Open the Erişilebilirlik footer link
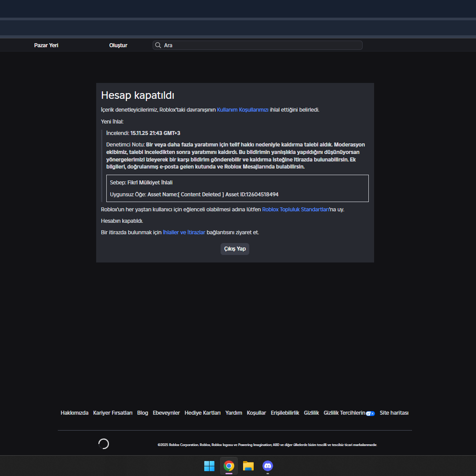The height and width of the screenshot is (476, 476). 285,413
